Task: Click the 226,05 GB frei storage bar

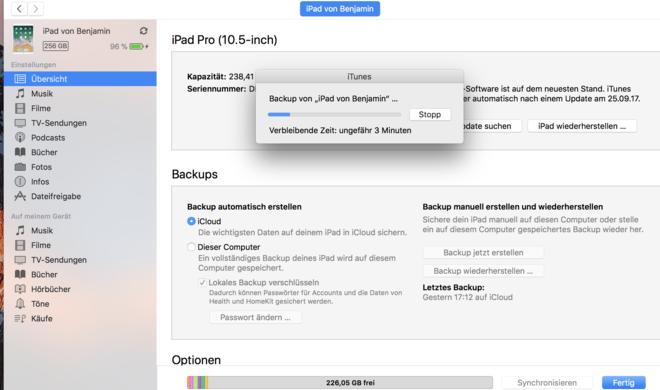Action: (x=340, y=382)
